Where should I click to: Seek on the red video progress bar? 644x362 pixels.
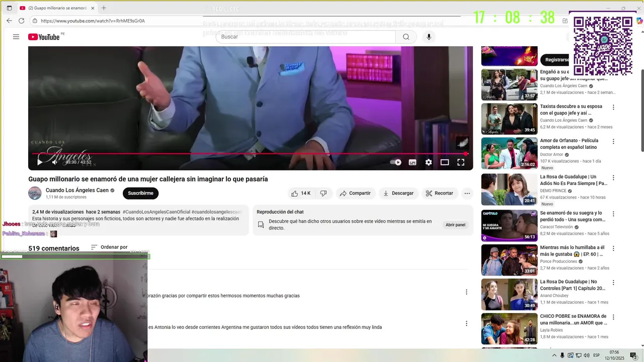[x=250, y=153]
